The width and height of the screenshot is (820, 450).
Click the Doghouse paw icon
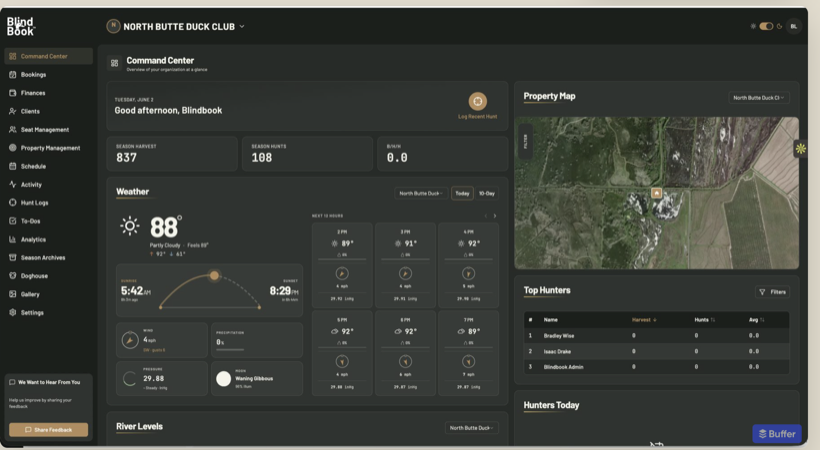coord(13,276)
